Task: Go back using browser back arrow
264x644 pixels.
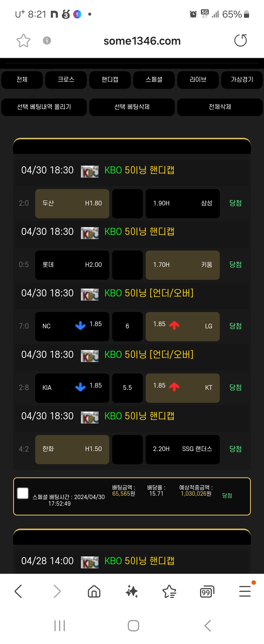Action: (x=18, y=591)
